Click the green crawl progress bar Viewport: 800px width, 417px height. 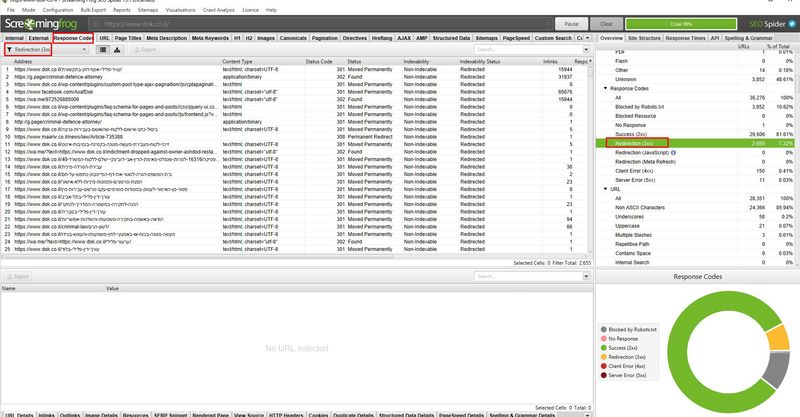(x=681, y=24)
